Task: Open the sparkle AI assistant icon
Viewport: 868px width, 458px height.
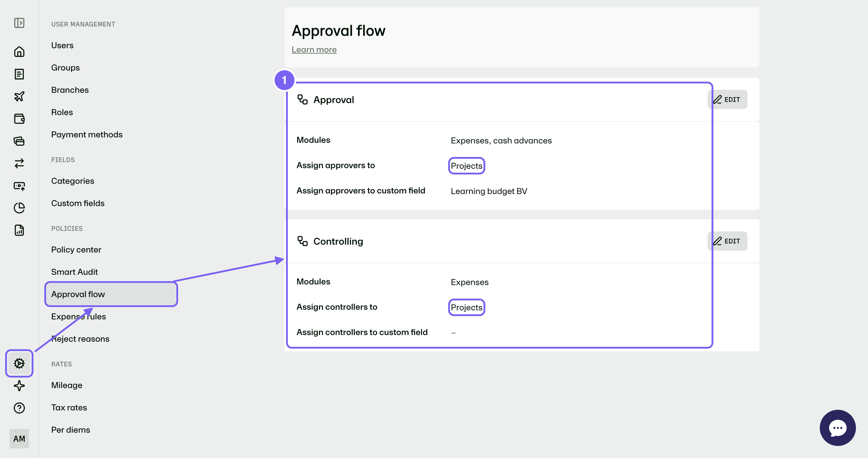Action: pyautogui.click(x=19, y=386)
